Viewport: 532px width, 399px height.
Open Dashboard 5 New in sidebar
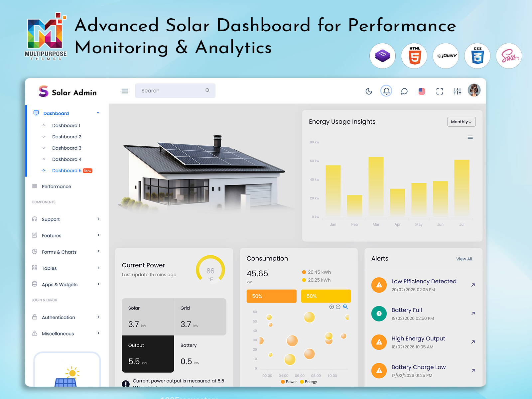point(72,171)
